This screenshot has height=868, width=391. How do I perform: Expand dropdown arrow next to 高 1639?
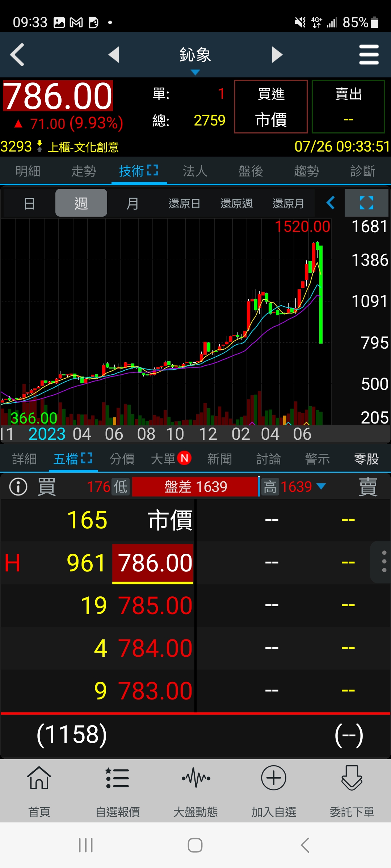click(321, 486)
